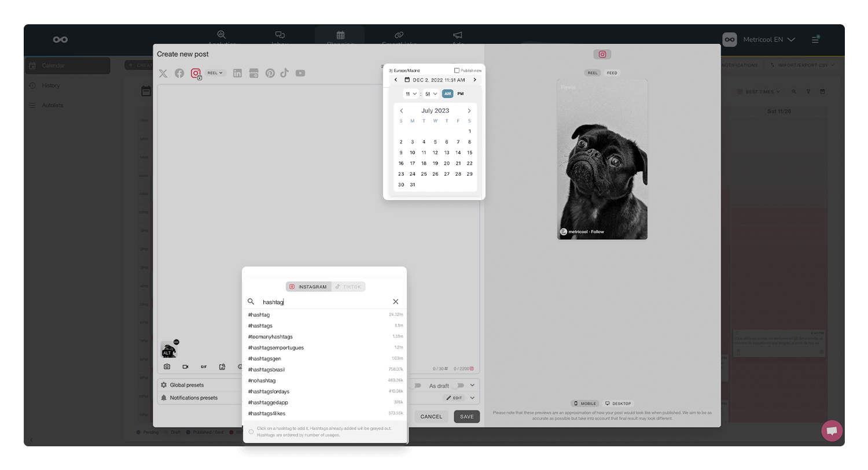
Task: Select REEL pill in the preview panel
Action: [593, 73]
